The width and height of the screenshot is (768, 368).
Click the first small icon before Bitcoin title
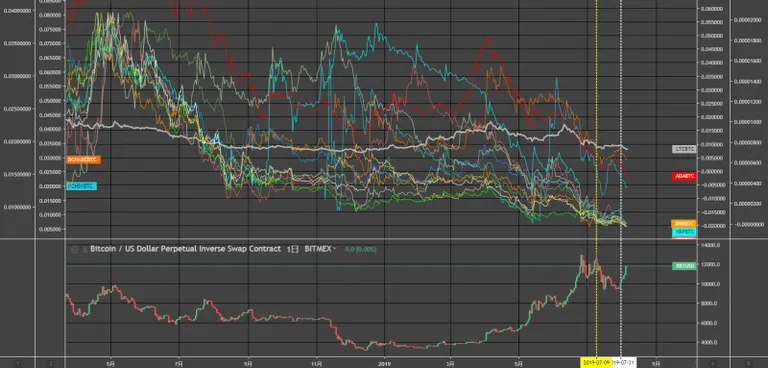click(x=74, y=249)
